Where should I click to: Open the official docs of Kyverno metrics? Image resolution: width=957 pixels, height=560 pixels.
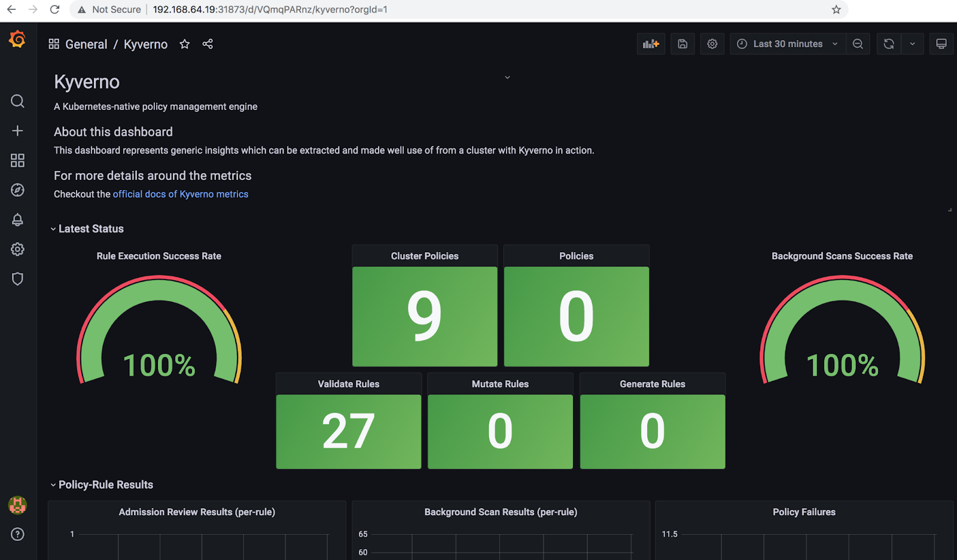[181, 194]
